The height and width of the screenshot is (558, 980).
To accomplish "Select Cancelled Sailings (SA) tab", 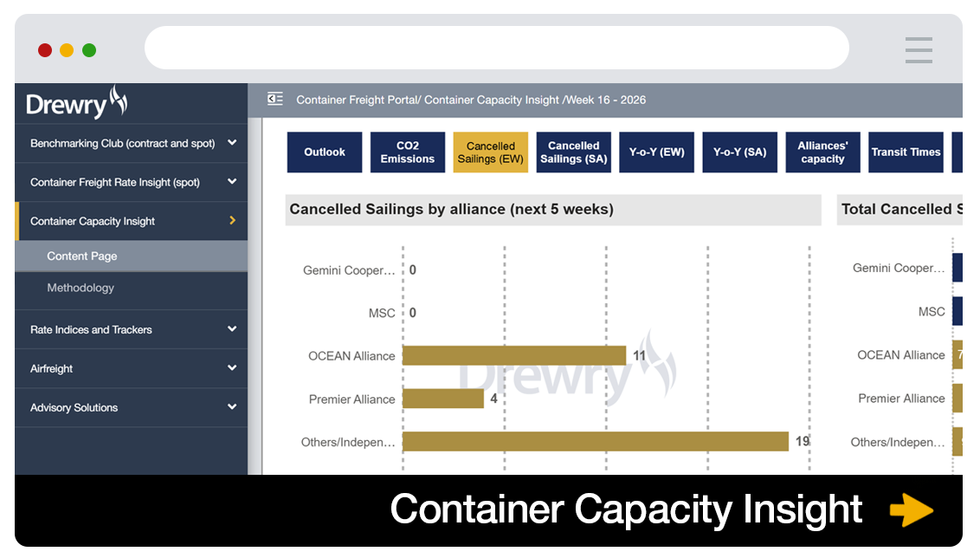I will click(574, 152).
